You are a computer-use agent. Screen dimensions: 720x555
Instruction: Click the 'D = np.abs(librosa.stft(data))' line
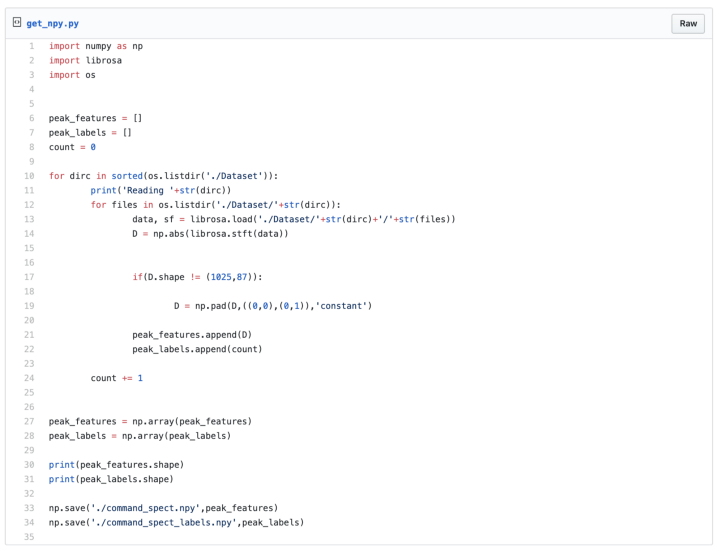pos(210,234)
